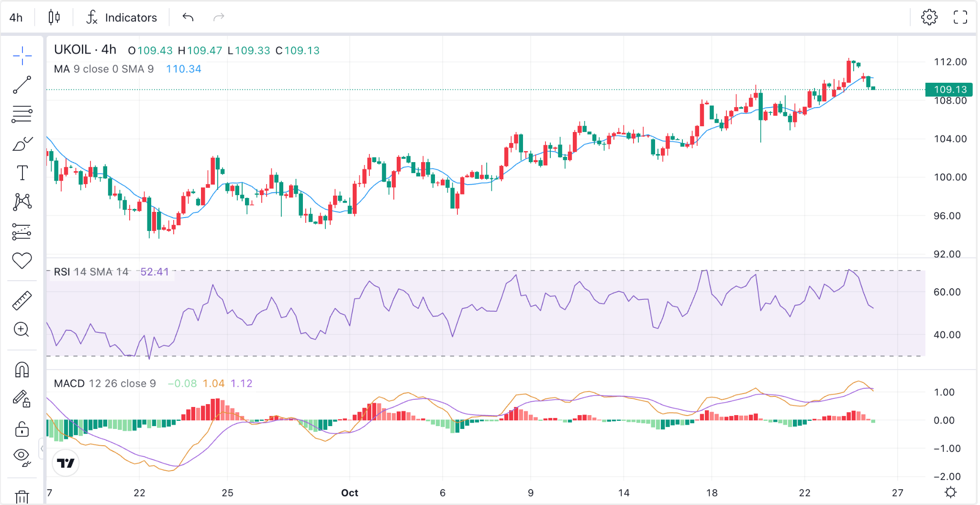Select the brush drawing tool
Viewport: 980px width, 505px height.
(x=22, y=143)
